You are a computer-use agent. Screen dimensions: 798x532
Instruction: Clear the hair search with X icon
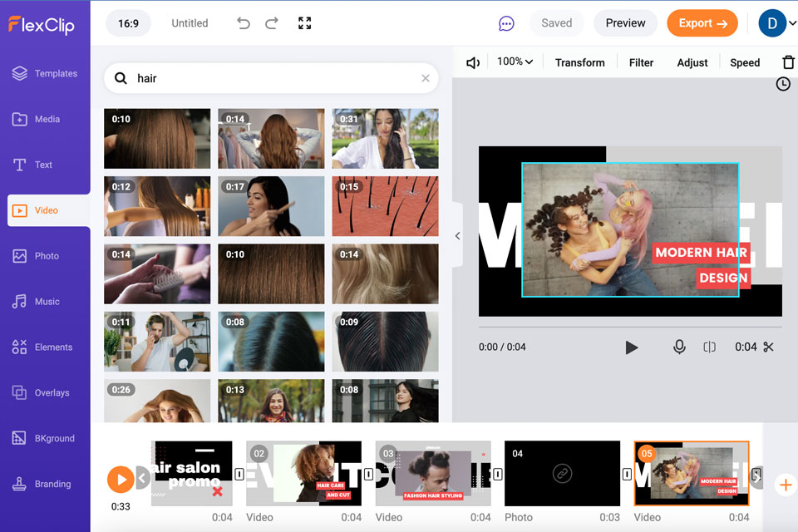click(426, 78)
